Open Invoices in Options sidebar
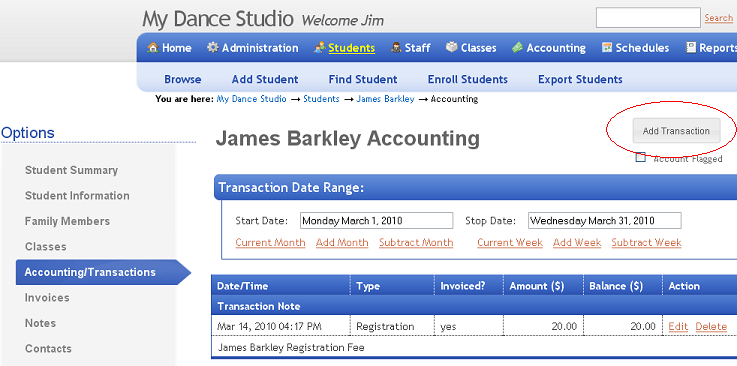The height and width of the screenshot is (366, 737). click(x=47, y=298)
